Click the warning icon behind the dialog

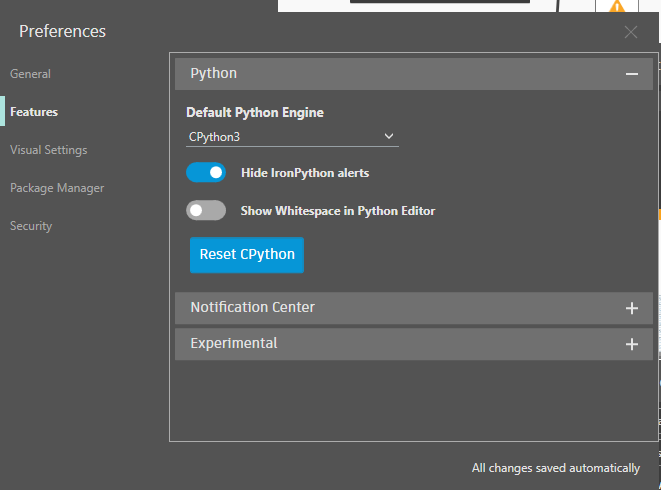617,6
